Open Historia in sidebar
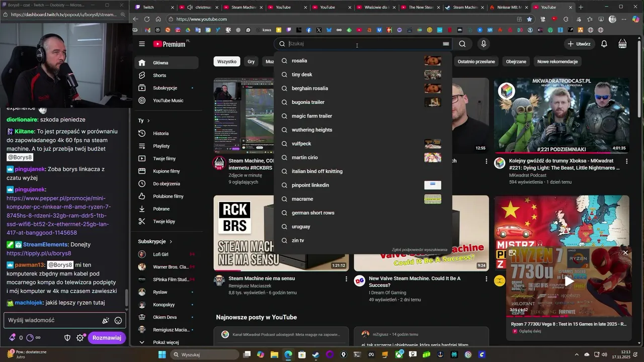Image resolution: width=644 pixels, height=362 pixels. pyautogui.click(x=166, y=133)
